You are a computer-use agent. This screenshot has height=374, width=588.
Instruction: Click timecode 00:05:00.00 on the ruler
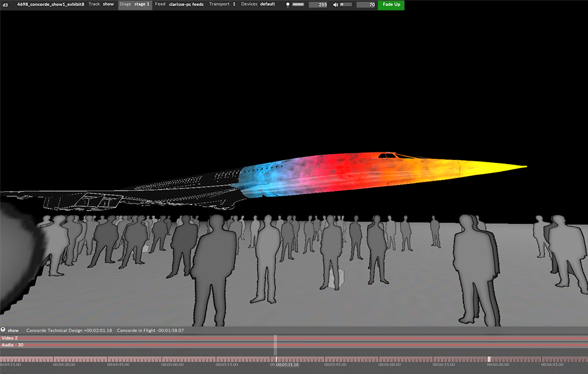point(173,365)
